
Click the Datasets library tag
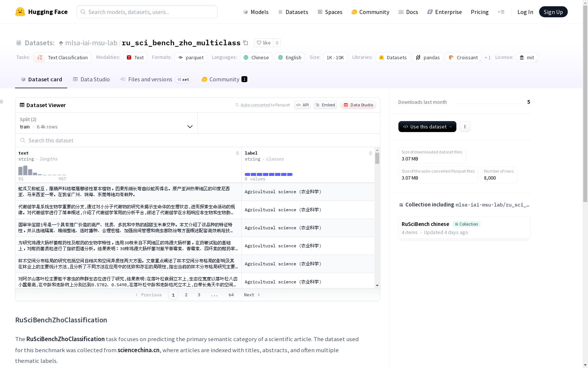[393, 57]
